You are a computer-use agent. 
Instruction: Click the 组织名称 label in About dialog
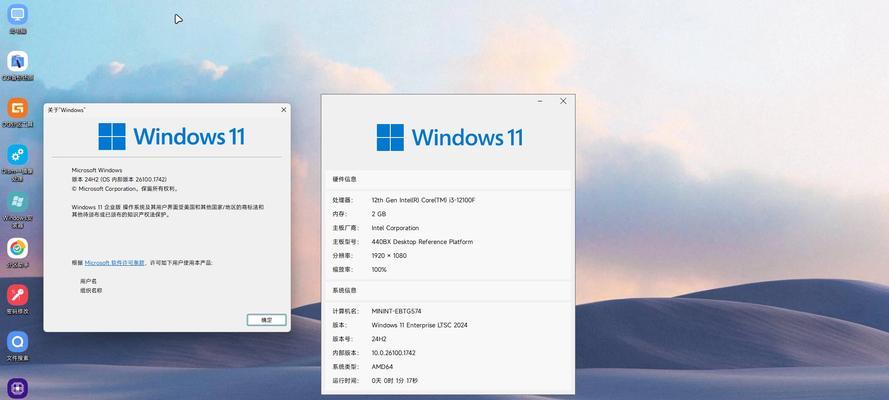click(91, 290)
